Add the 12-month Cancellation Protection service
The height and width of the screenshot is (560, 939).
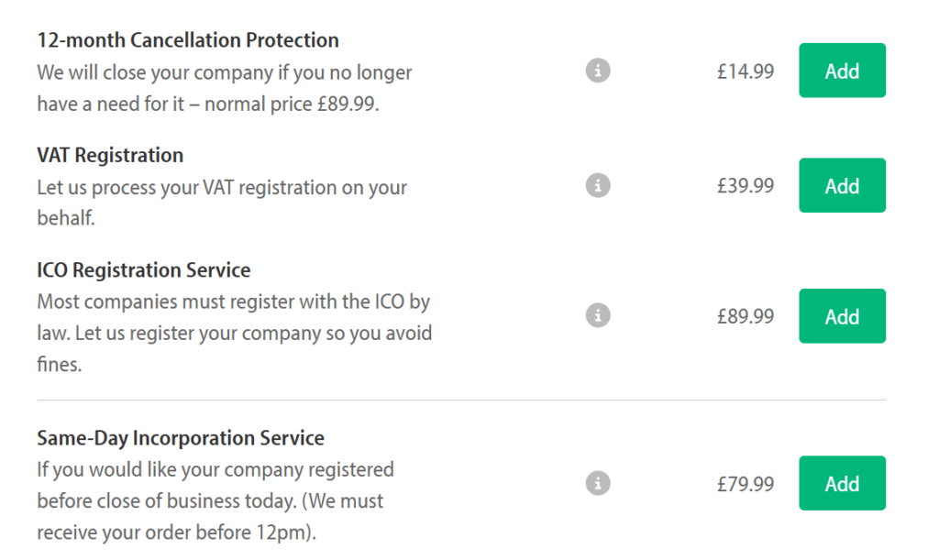(x=841, y=70)
